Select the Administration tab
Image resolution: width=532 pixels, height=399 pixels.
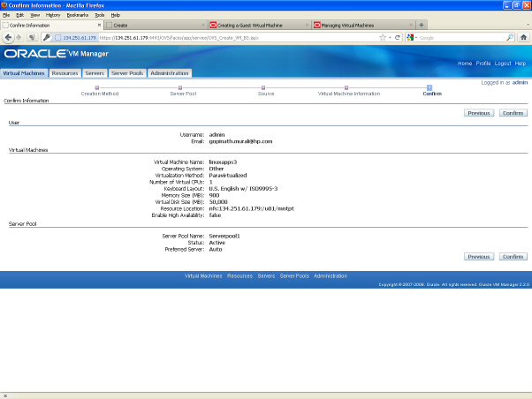click(x=170, y=73)
